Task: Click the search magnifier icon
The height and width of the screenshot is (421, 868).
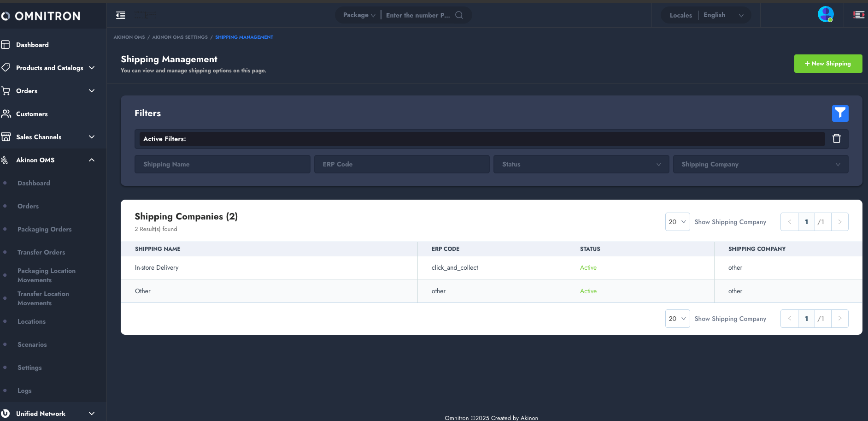Action: point(459,15)
